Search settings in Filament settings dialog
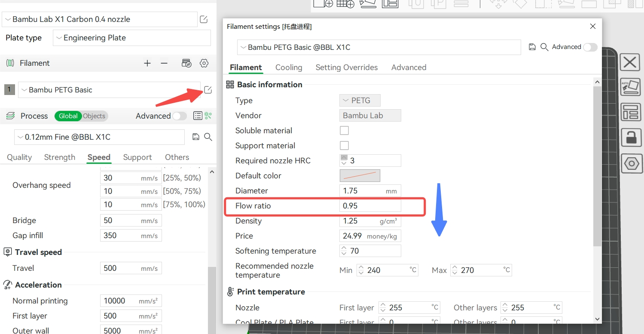This screenshot has width=644, height=334. coord(544,47)
